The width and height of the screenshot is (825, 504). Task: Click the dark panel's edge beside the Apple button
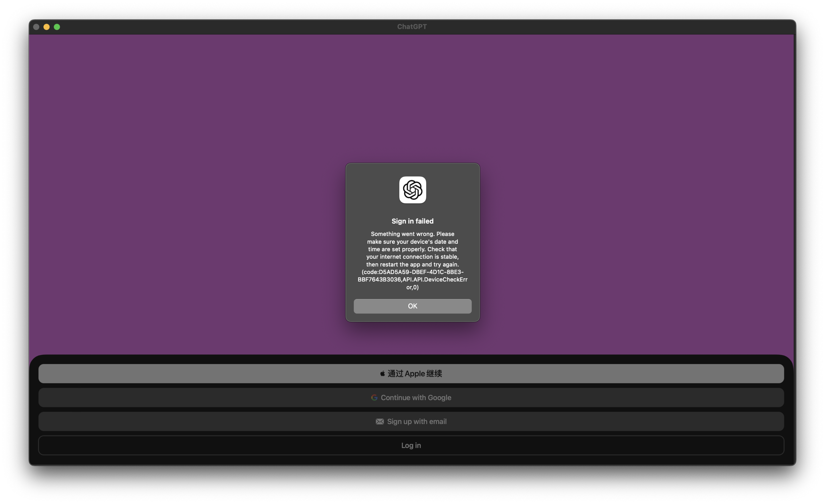[34, 373]
